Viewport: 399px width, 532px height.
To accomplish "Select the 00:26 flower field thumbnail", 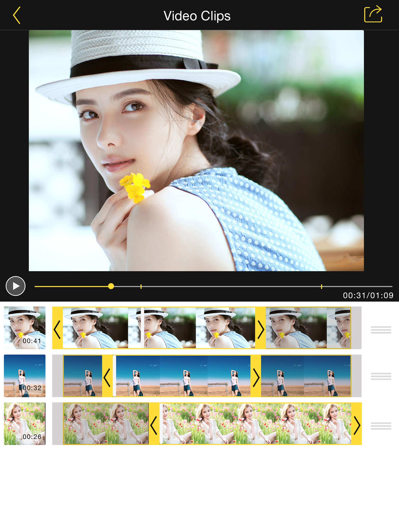I will (25, 424).
